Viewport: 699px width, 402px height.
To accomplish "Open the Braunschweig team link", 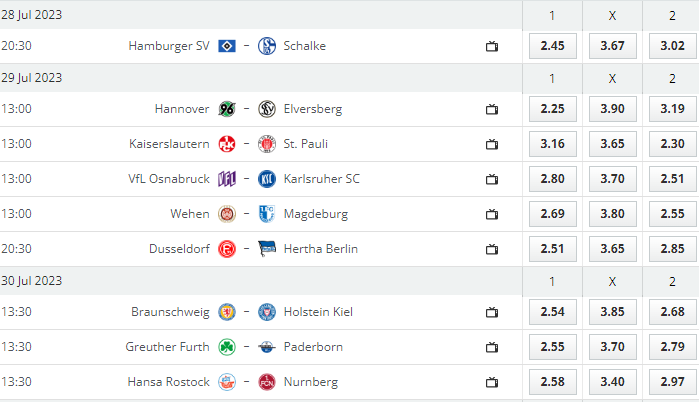I will pos(170,312).
